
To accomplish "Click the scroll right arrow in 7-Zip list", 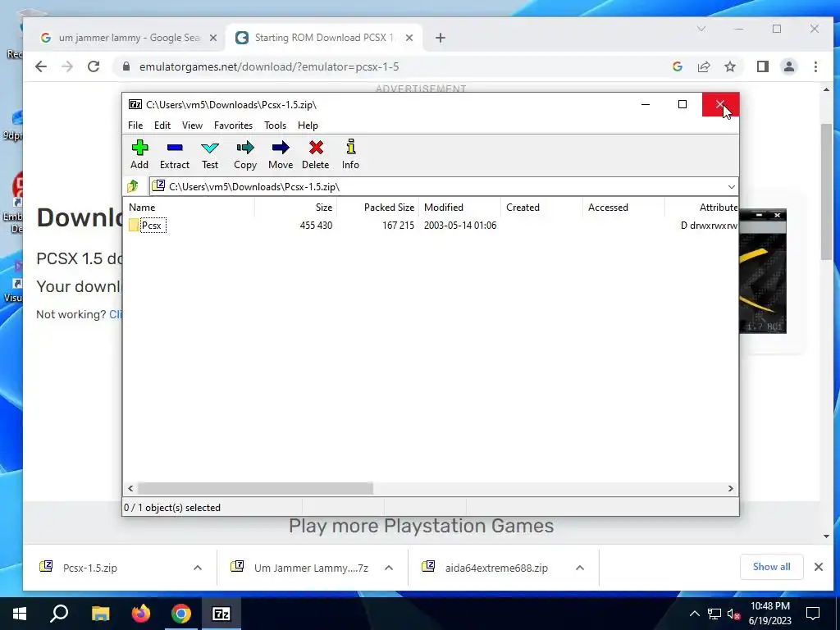I will [731, 489].
